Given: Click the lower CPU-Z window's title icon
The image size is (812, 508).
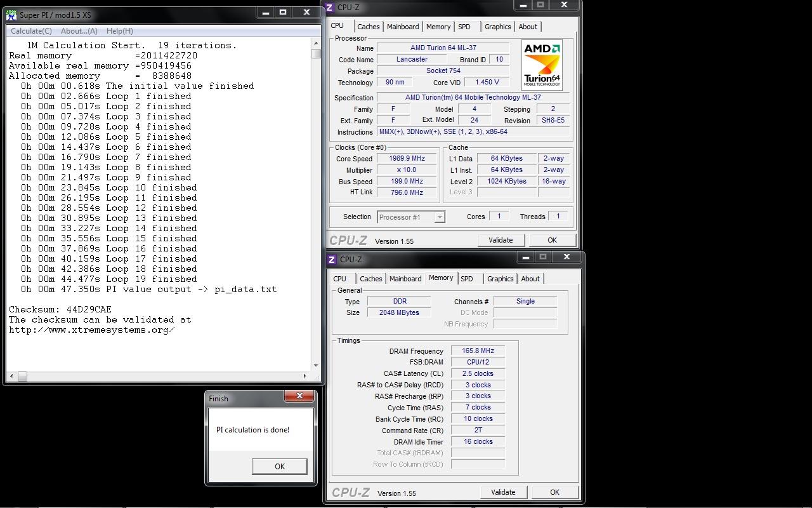Looking at the screenshot, I should coord(332,260).
